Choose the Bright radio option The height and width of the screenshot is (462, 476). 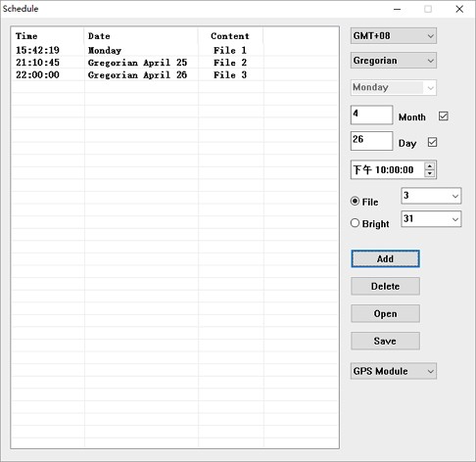(x=355, y=223)
